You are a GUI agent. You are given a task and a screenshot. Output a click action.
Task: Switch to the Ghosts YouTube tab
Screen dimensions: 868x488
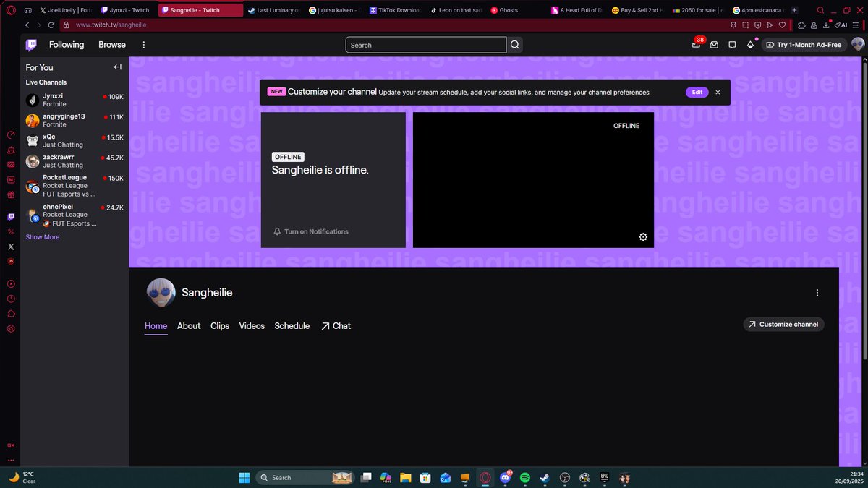515,10
